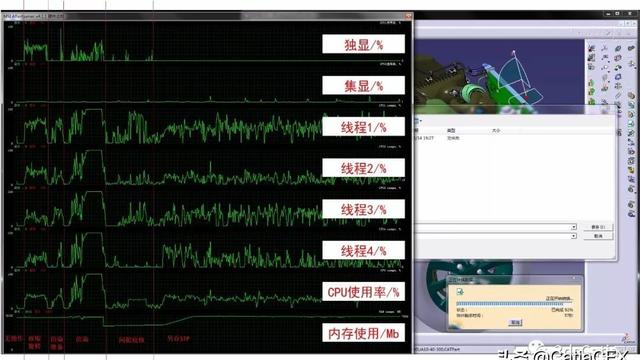Click the 取消 button in the save dialog

[598, 236]
